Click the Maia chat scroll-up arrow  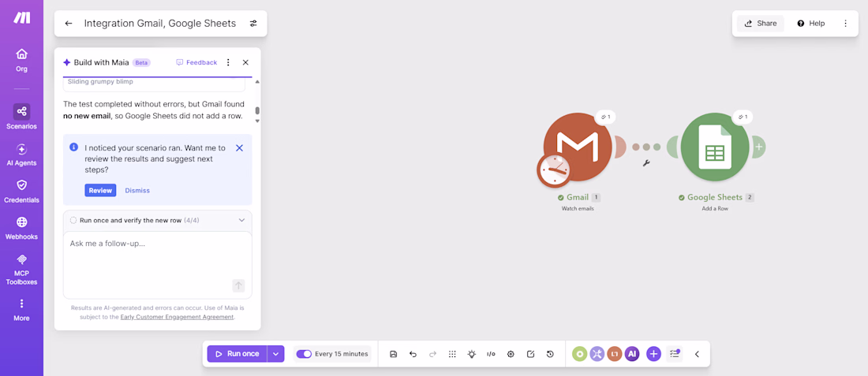click(257, 82)
